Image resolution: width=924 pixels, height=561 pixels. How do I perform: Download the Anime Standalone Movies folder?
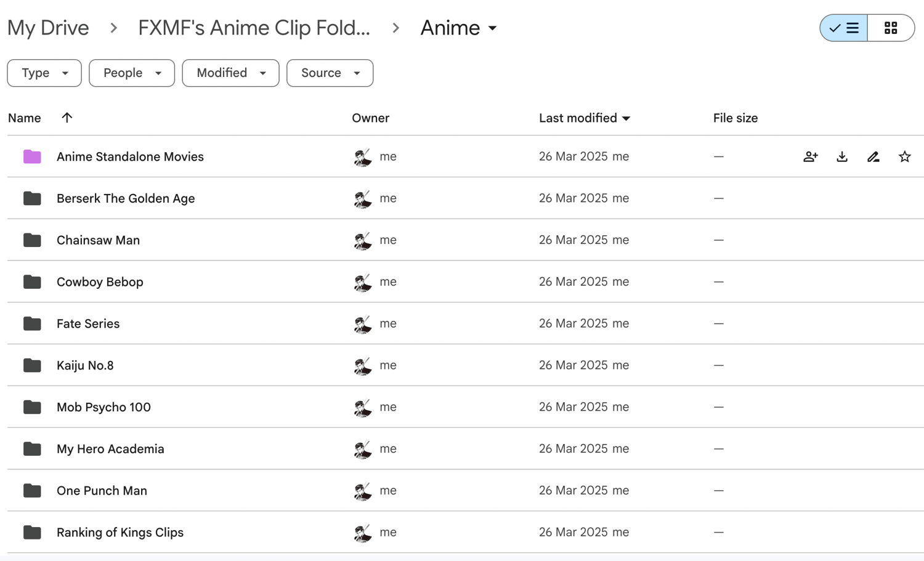click(x=842, y=156)
